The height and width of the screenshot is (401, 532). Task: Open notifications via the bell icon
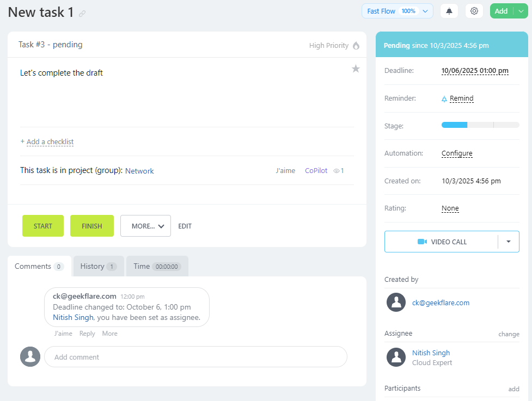pos(449,10)
